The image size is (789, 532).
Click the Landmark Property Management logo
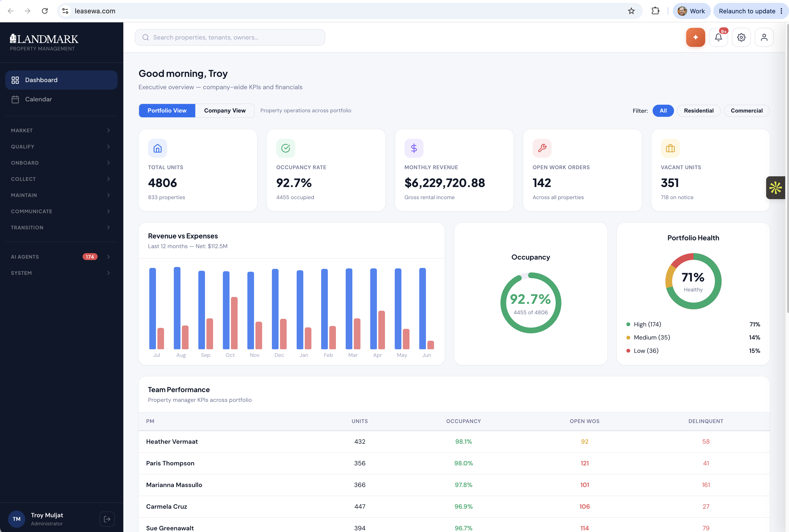click(44, 42)
